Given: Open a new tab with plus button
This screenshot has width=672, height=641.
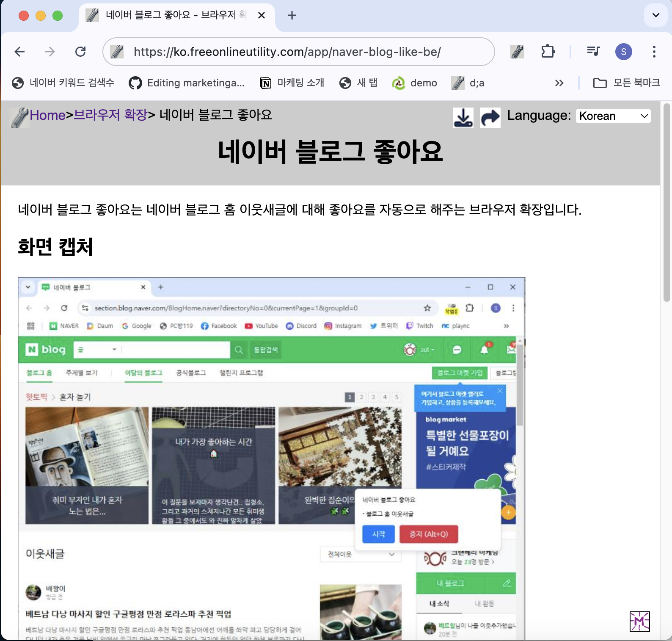Looking at the screenshot, I should click(292, 15).
